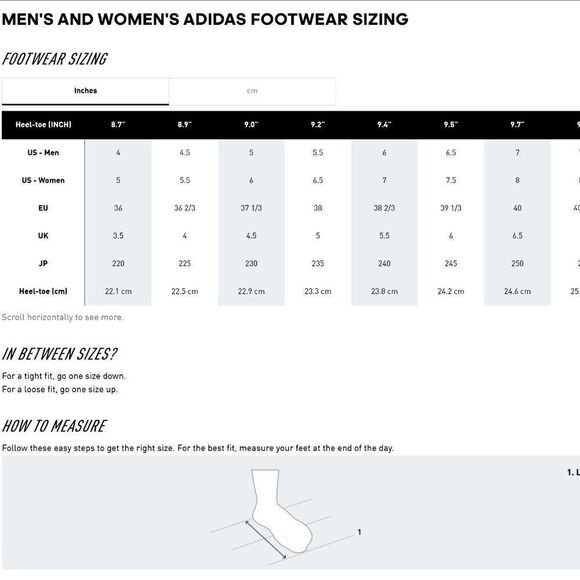
Task: Click US Women size 7.5 cell
Action: coord(451,180)
